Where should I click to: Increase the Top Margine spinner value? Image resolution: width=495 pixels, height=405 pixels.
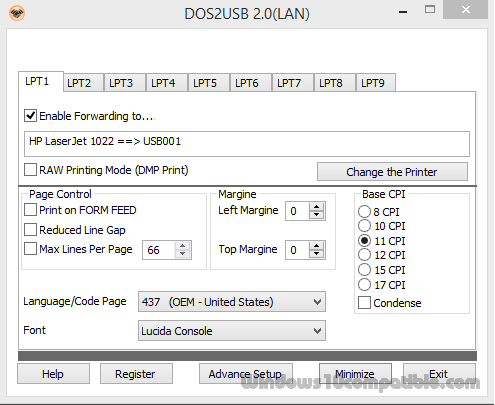(x=316, y=246)
